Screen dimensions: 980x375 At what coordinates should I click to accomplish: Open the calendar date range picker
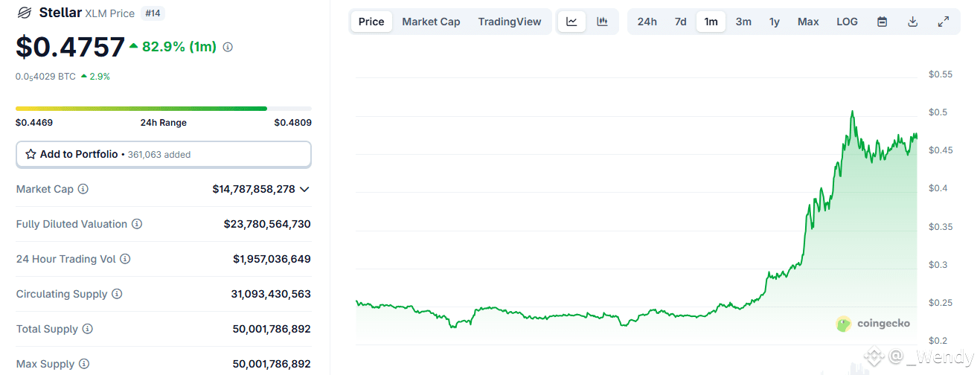[882, 22]
